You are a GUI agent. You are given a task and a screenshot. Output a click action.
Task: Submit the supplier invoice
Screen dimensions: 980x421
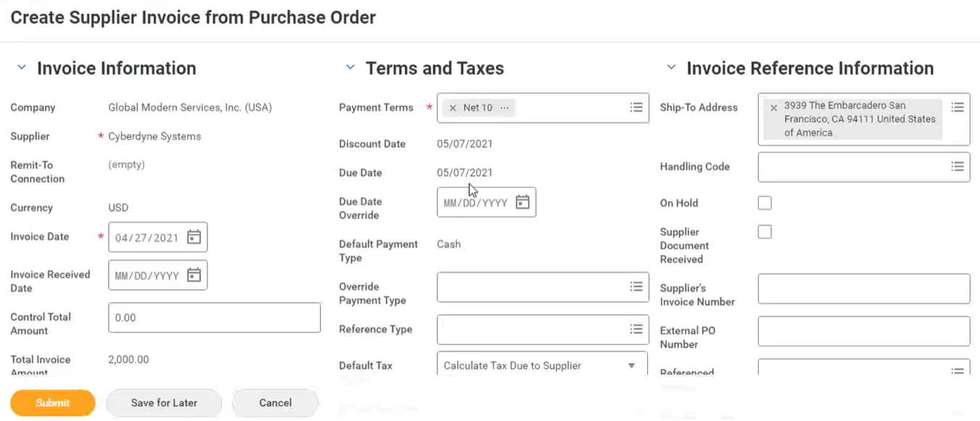coord(53,403)
